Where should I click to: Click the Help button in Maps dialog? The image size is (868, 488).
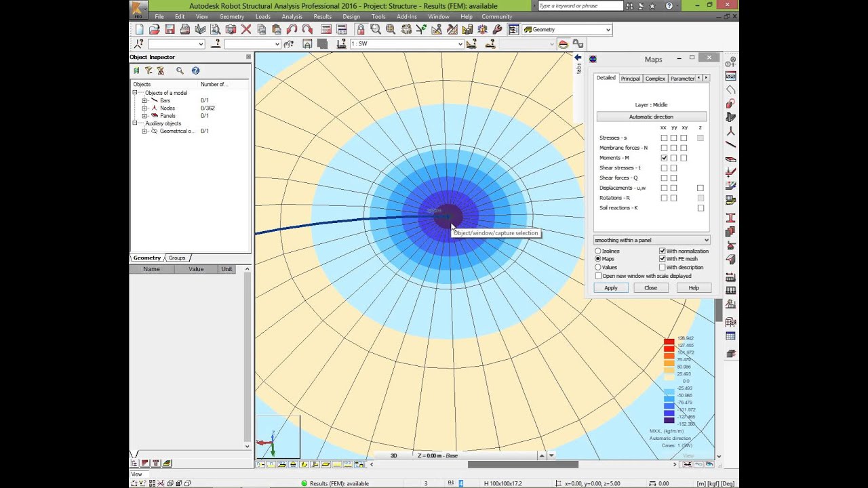[x=694, y=288]
